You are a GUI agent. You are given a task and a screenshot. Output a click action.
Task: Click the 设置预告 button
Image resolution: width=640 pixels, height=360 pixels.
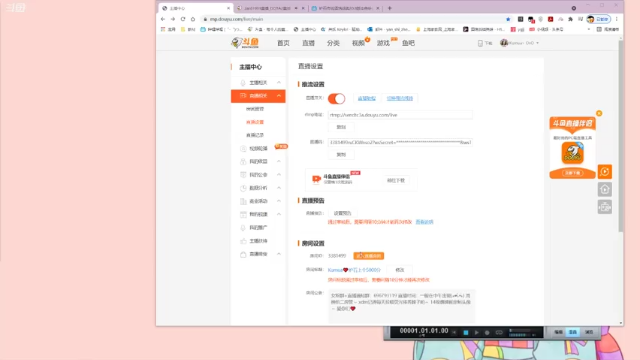(342, 213)
